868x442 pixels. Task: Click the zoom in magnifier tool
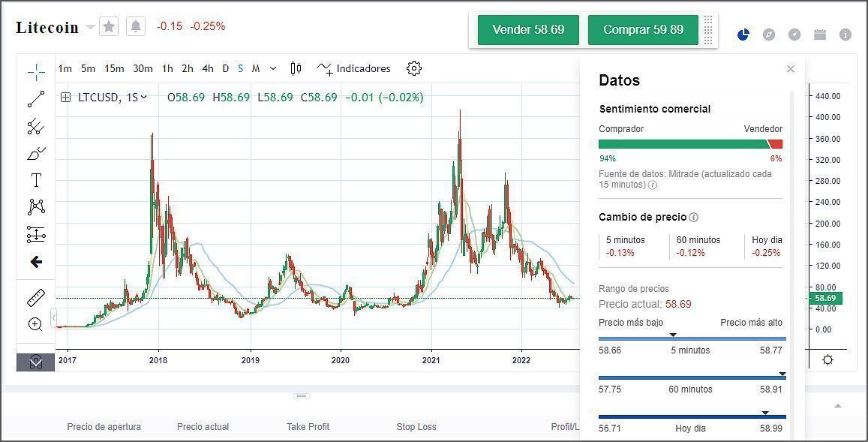pos(35,324)
